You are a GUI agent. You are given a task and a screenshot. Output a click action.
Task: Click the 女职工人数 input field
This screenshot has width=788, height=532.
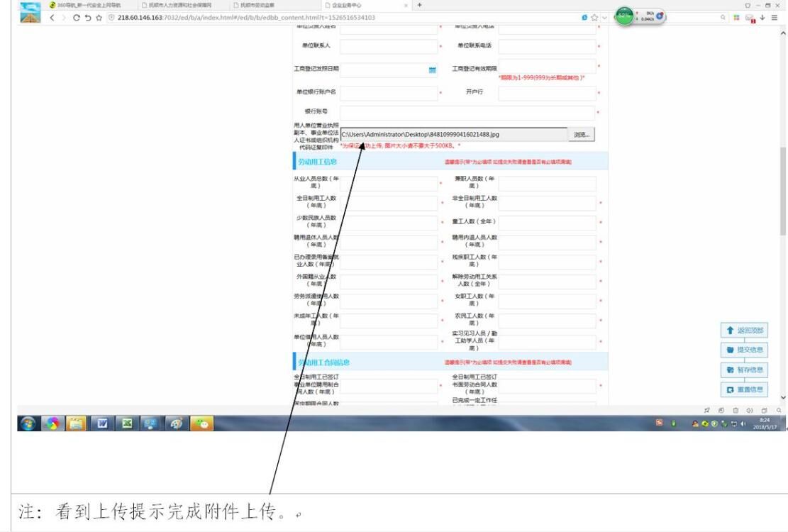(548, 301)
